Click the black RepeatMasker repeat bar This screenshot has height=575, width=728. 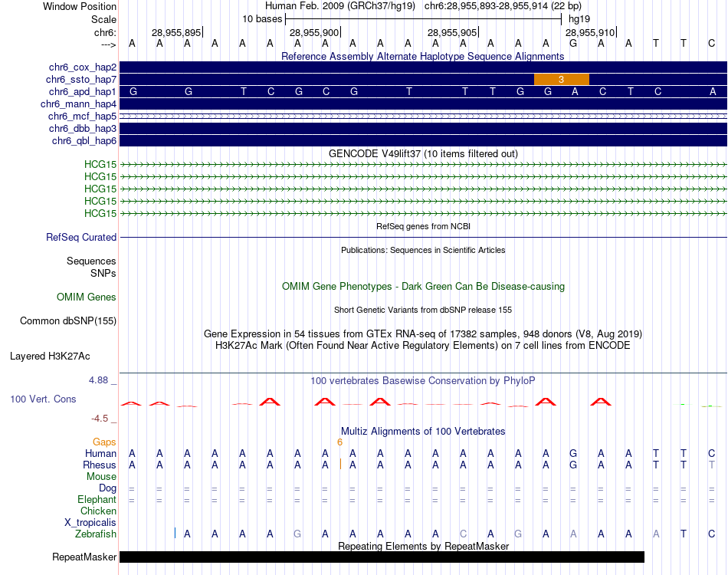pos(382,557)
